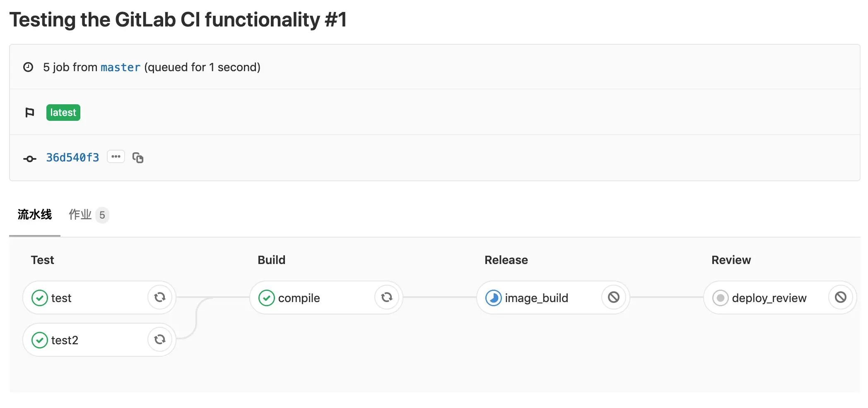Click the green check icon on compile
868x408 pixels.
coord(267,298)
